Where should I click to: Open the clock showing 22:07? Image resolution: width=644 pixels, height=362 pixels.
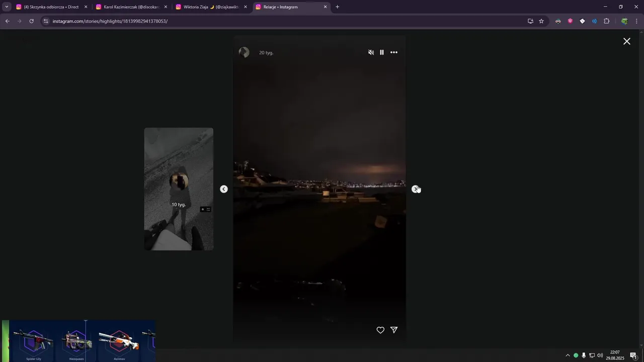615,355
